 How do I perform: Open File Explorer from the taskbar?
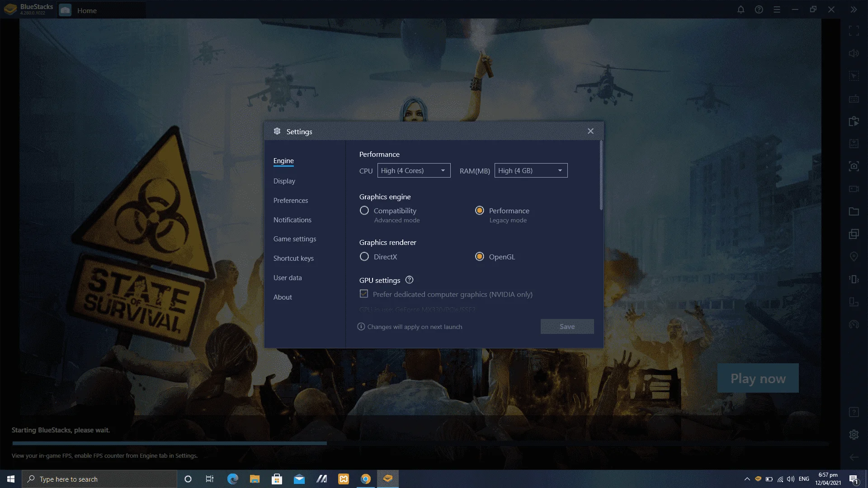click(255, 479)
